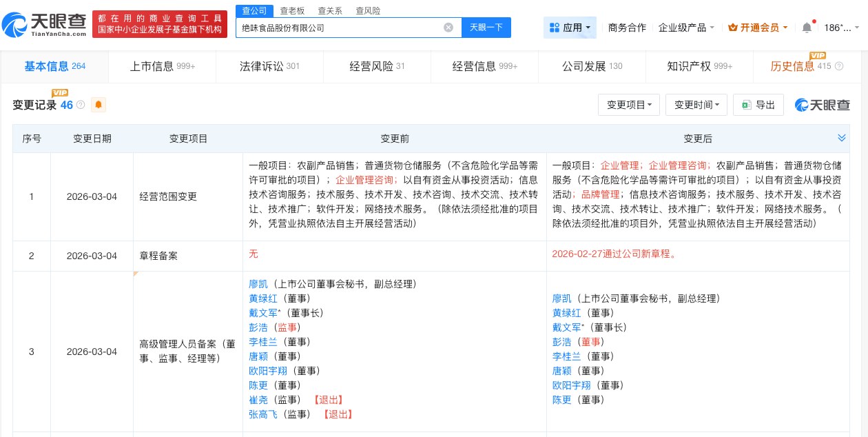
Task: Click inside the company search input field
Action: (x=344, y=28)
